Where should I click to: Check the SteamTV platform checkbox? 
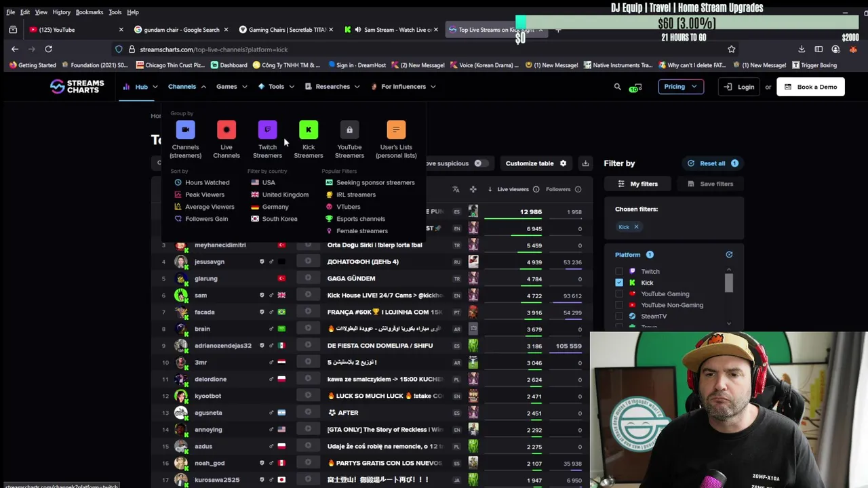619,317
